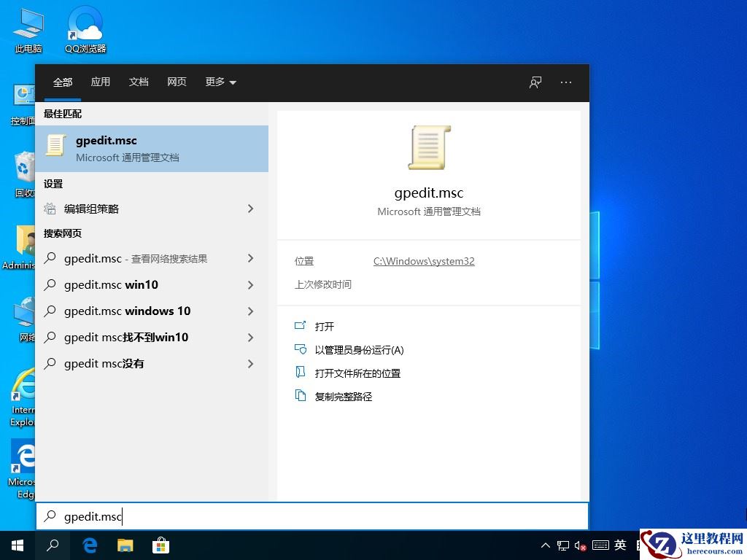This screenshot has width=747, height=560.
Task: Switch to the 文档 search tab
Action: click(x=139, y=82)
